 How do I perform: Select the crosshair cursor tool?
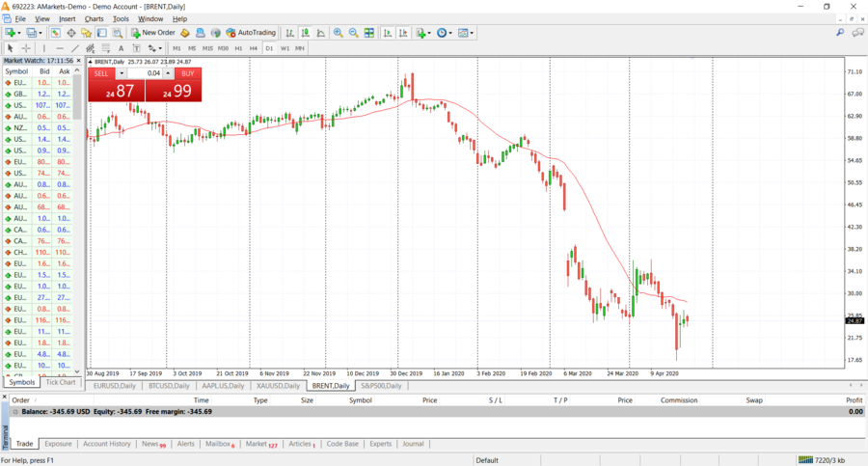(x=26, y=48)
